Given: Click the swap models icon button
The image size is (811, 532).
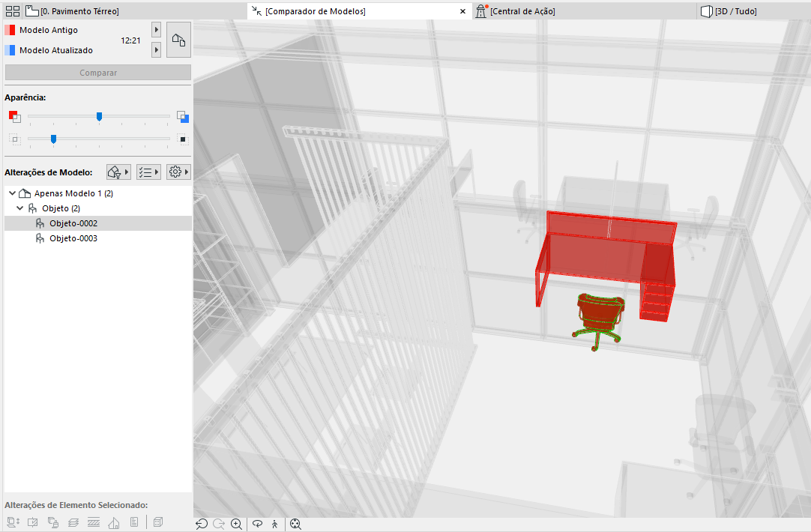Looking at the screenshot, I should [x=178, y=39].
